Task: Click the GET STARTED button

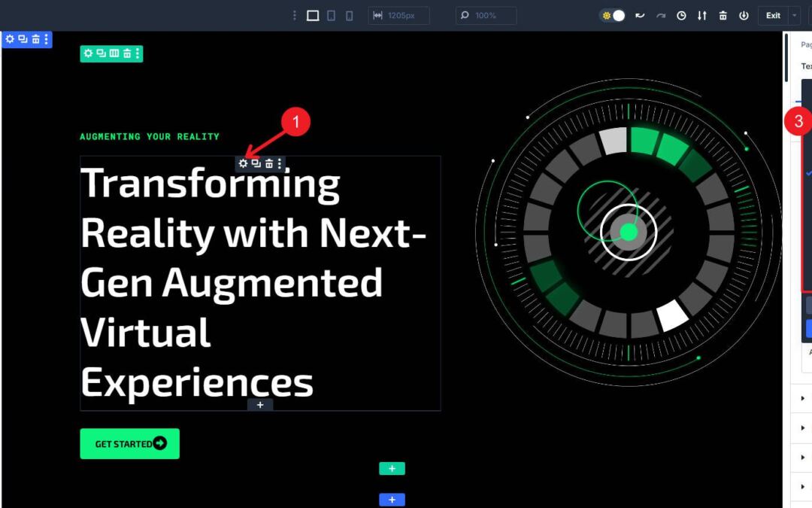Action: [x=129, y=443]
